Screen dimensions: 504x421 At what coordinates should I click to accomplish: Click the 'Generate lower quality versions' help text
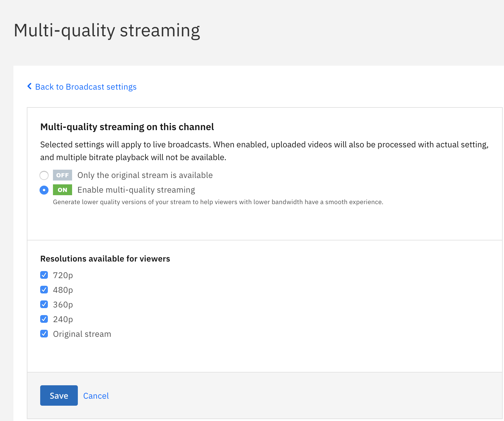point(218,202)
